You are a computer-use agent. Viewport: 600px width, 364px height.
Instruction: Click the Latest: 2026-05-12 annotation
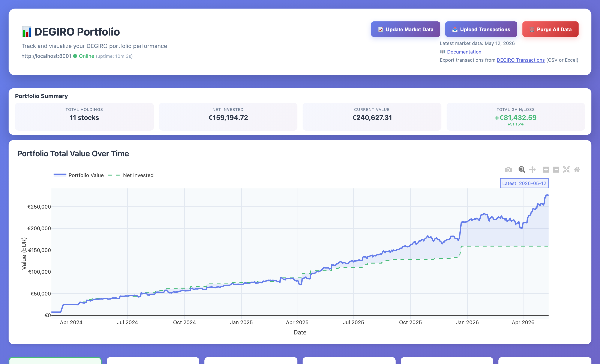(524, 183)
